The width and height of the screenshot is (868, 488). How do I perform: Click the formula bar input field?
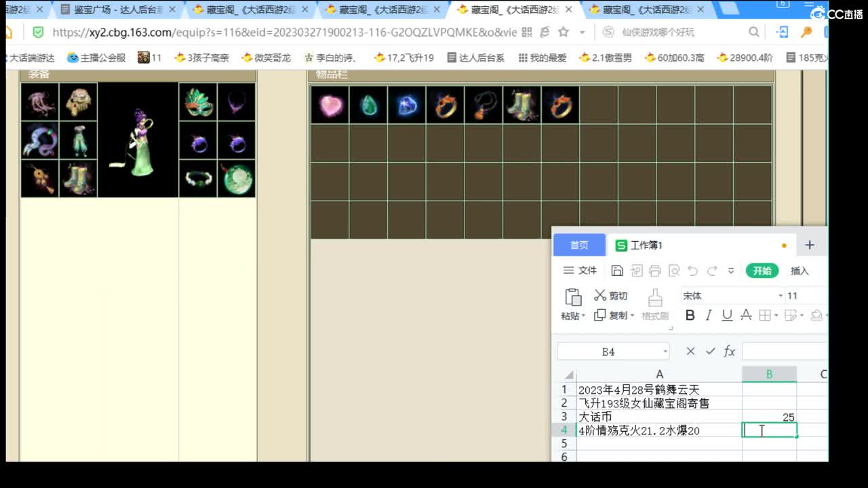tap(785, 351)
